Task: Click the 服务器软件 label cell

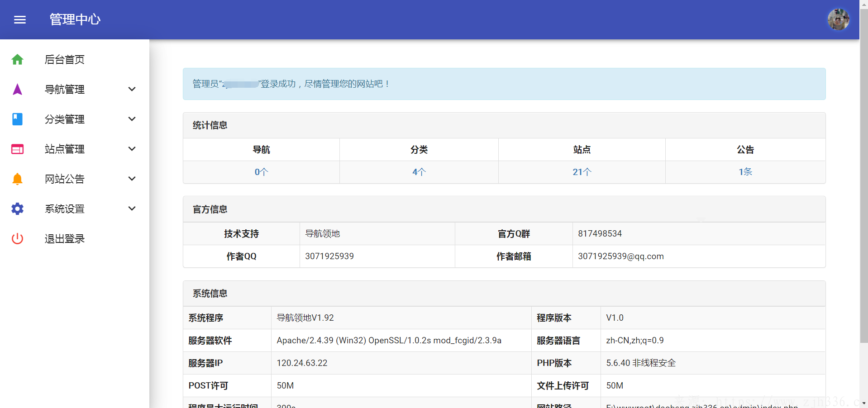Action: pyautogui.click(x=227, y=341)
